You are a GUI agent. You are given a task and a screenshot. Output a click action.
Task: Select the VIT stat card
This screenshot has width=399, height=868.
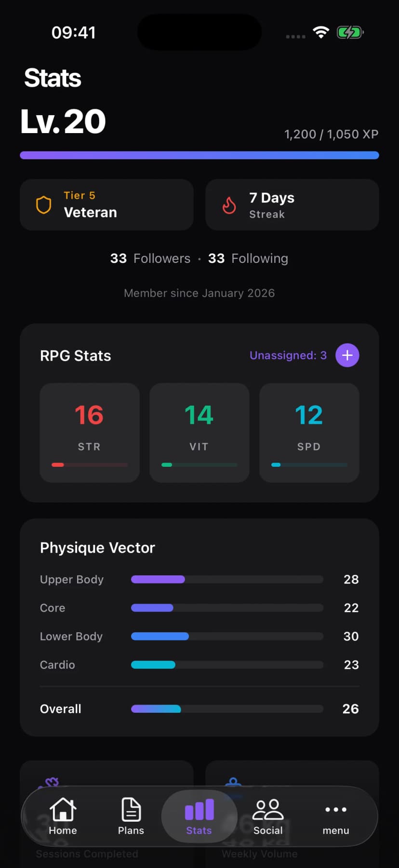[199, 433]
